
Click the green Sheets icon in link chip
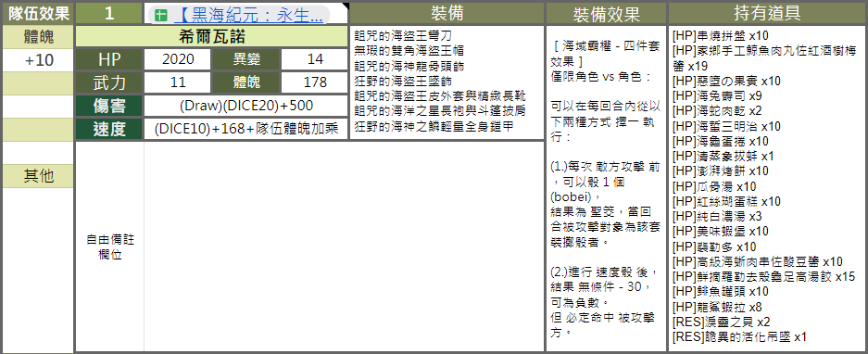pos(161,15)
